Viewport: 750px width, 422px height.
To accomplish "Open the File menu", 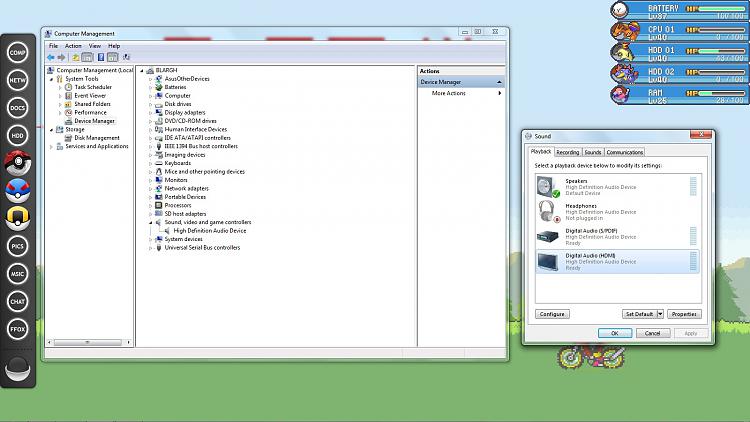I will pyautogui.click(x=54, y=46).
